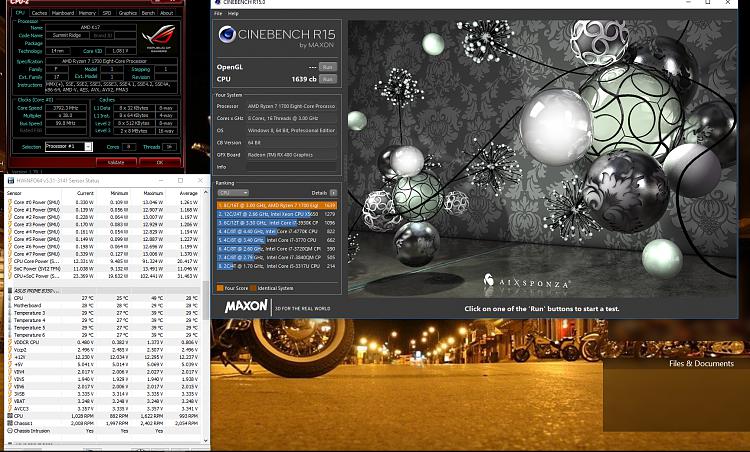Image resolution: width=750 pixels, height=452 pixels.
Task: Click the Cinebench R15 sphere logo
Action: click(x=227, y=34)
